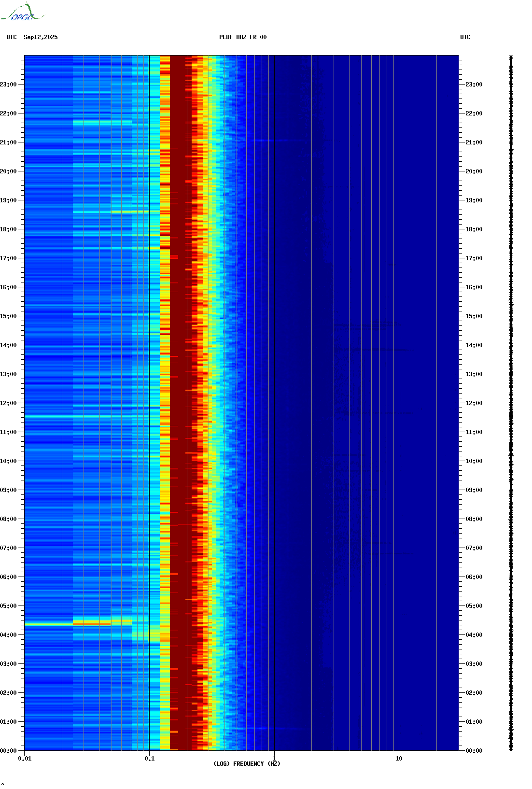
Task: Select the left-axis 20:00 time label
Action: point(8,171)
